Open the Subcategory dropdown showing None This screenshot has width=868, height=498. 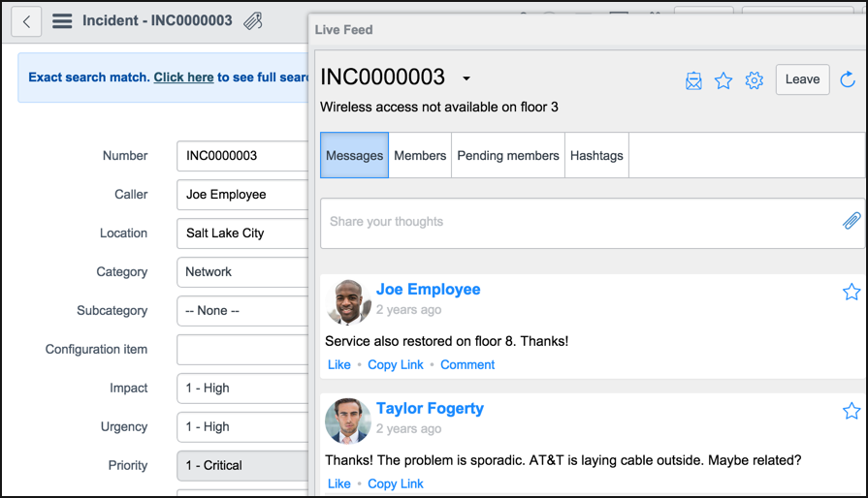pos(242,311)
